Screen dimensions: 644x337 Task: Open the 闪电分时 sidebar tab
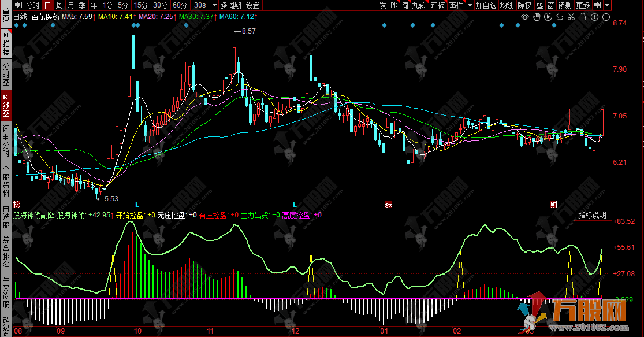(x=6, y=142)
